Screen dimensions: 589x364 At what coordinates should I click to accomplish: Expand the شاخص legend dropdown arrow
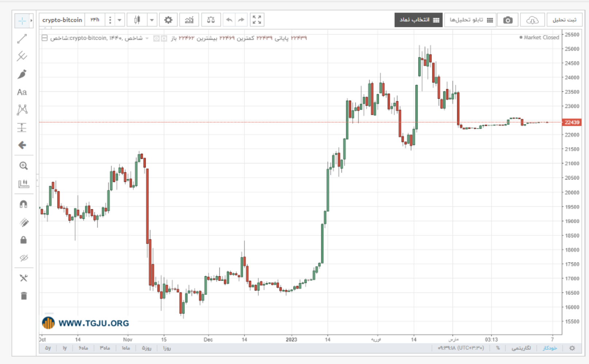click(147, 38)
